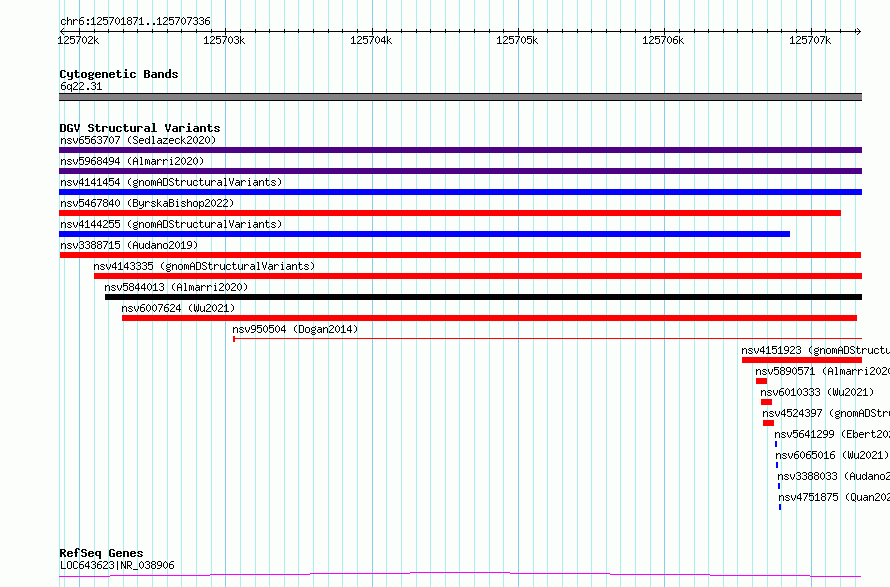Select the small nsv5890571 red bar
Image resolution: width=890 pixels, height=587 pixels.
tap(762, 381)
